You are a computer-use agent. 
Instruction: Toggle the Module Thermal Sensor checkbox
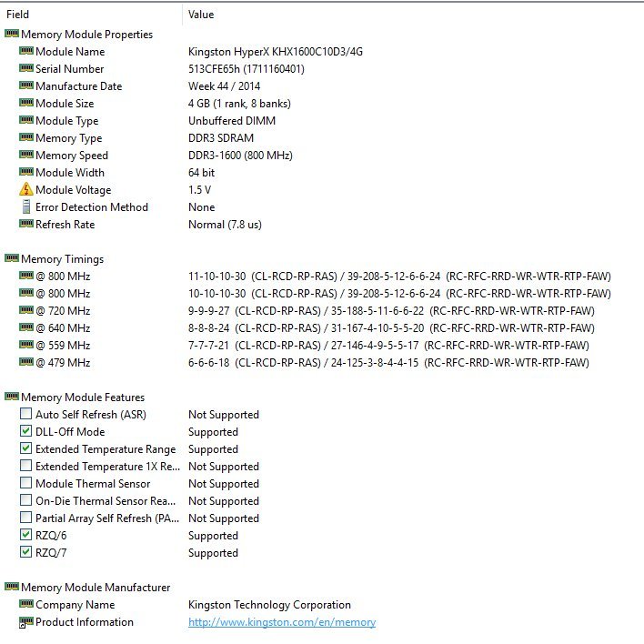click(x=25, y=483)
